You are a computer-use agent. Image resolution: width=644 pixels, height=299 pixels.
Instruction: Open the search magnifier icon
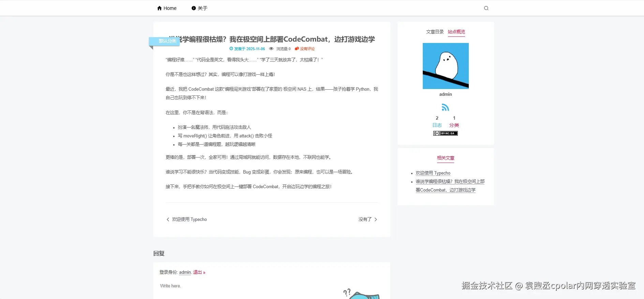[486, 8]
